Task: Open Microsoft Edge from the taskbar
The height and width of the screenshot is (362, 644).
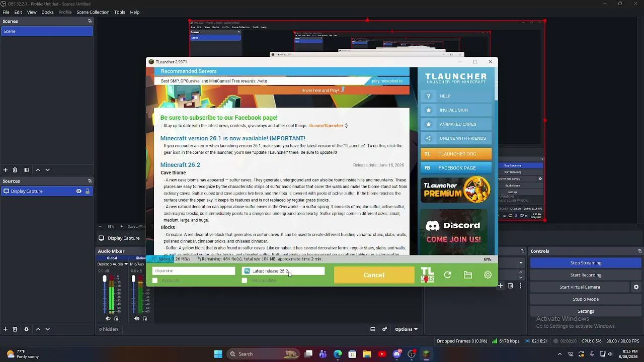Action: pos(338,354)
